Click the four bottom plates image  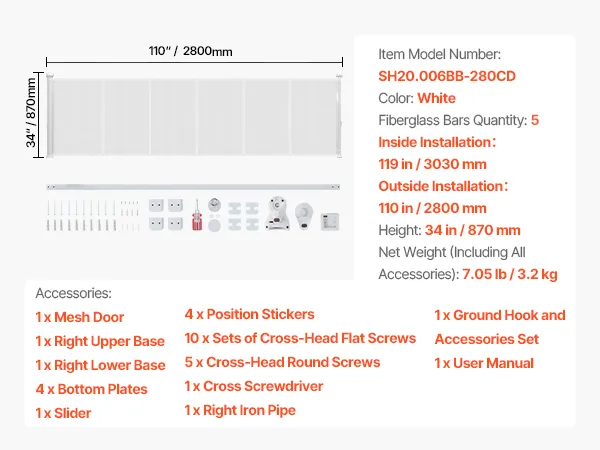(x=167, y=213)
